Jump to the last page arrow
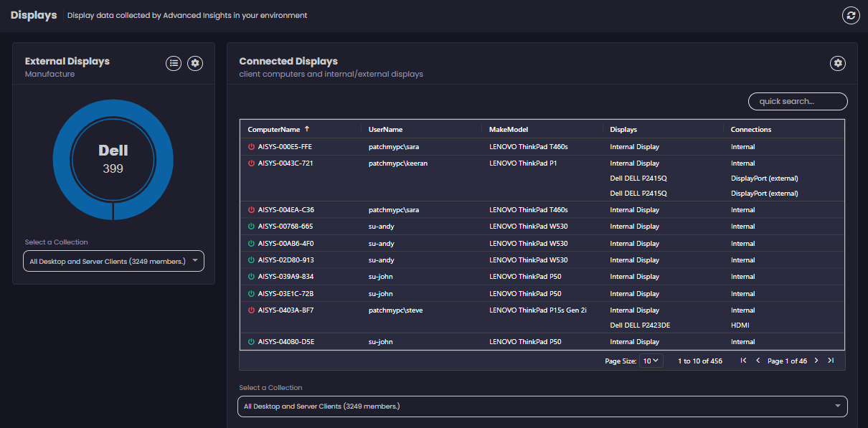This screenshot has height=428, width=868. pos(831,361)
